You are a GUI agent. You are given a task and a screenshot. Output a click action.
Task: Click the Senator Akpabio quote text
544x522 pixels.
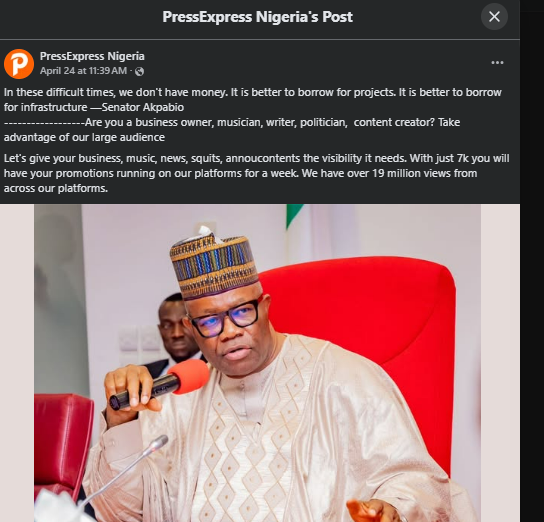point(253,100)
